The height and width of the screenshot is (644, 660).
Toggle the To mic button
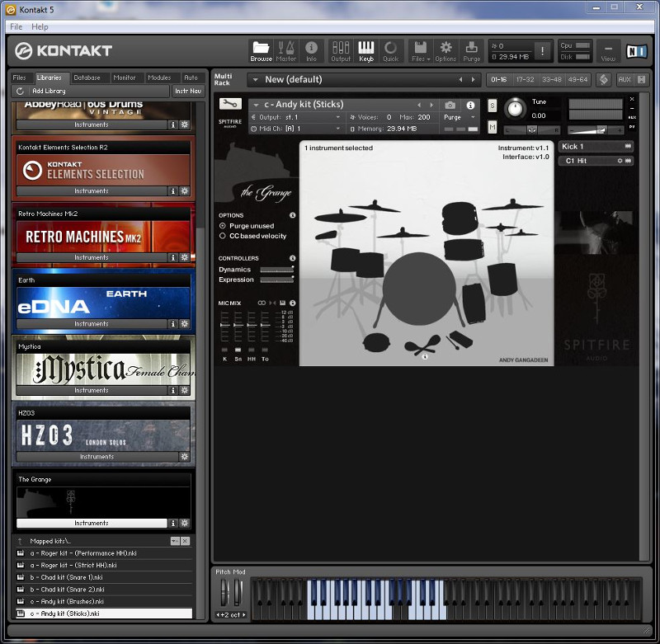(265, 350)
